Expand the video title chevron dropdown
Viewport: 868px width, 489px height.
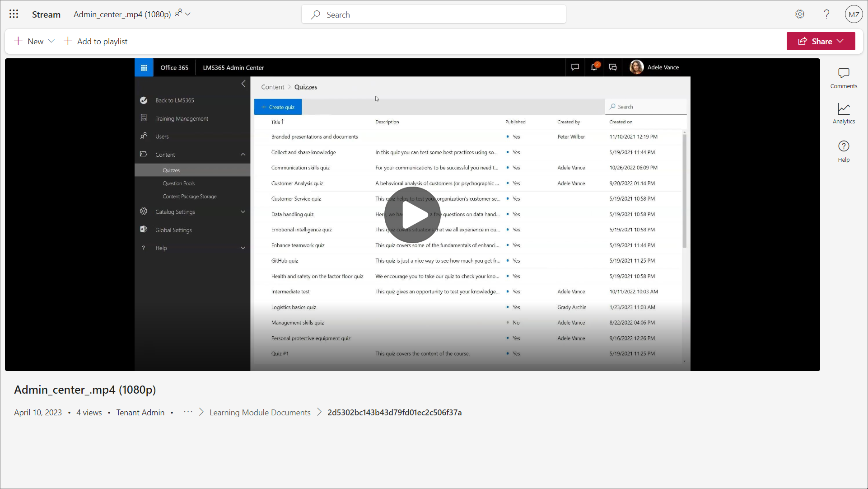188,14
